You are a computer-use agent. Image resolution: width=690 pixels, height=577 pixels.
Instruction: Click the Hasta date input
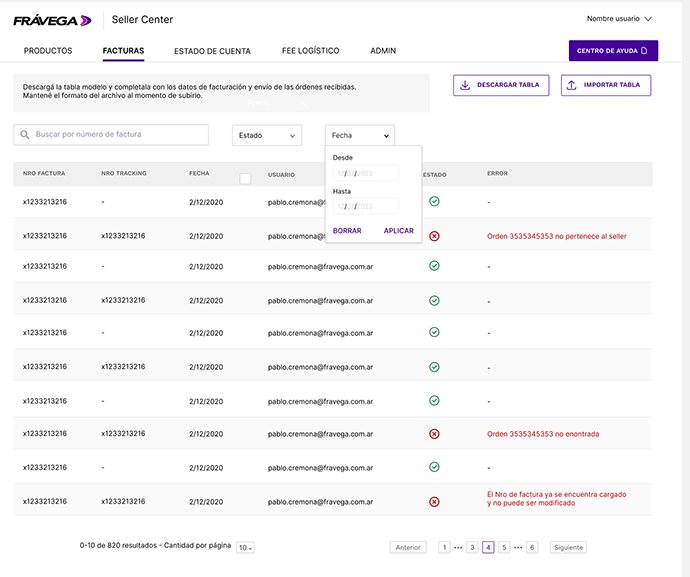click(366, 206)
